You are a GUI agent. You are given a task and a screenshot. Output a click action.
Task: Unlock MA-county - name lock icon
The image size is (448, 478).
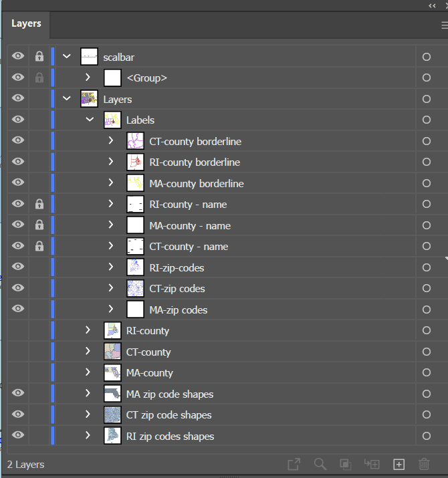[39, 225]
